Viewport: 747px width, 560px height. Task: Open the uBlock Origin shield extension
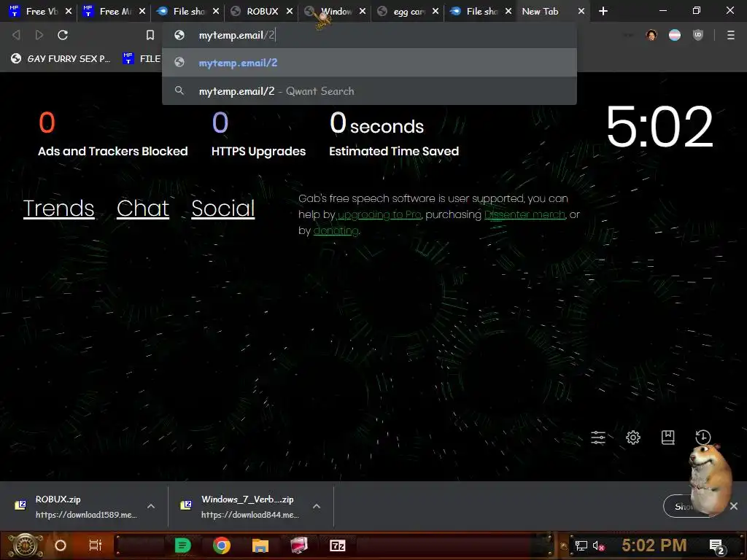pos(698,35)
